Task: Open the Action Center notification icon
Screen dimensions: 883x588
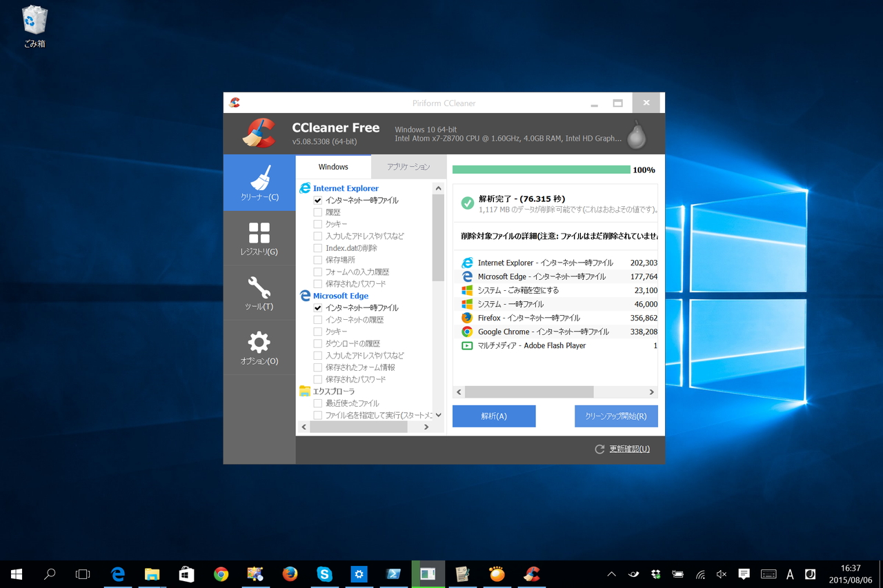Action: coord(743,574)
